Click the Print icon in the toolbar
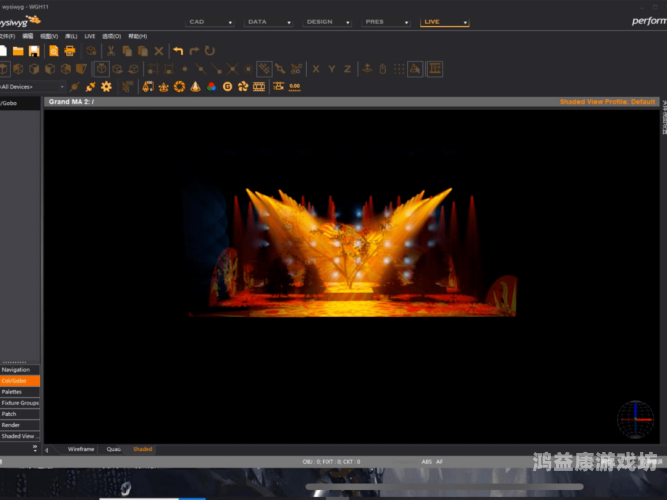The image size is (667, 500). [x=70, y=51]
